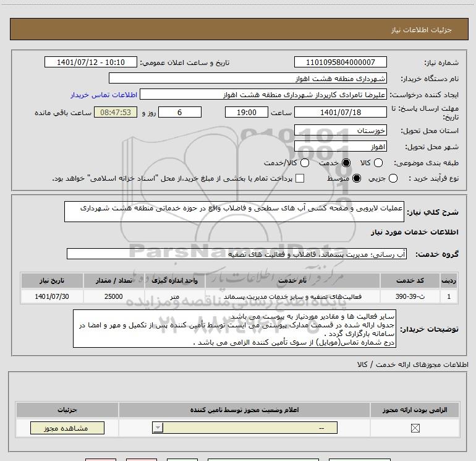Click the remaining days field showing 6
Viewport: 476px width, 461px height.
(x=180, y=112)
